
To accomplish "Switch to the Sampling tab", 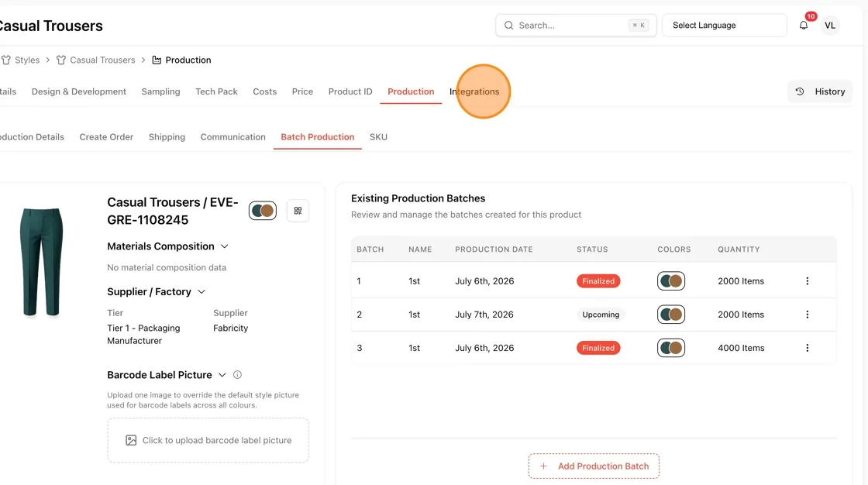I will 160,92.
